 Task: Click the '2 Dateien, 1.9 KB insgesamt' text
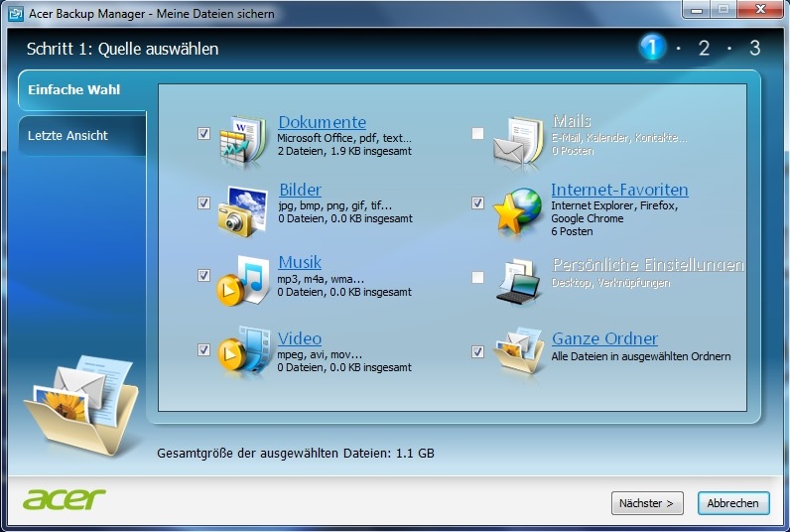tap(344, 151)
